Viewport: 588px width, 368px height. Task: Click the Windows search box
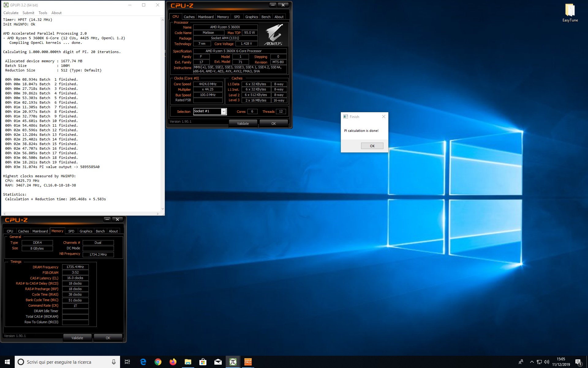point(67,362)
